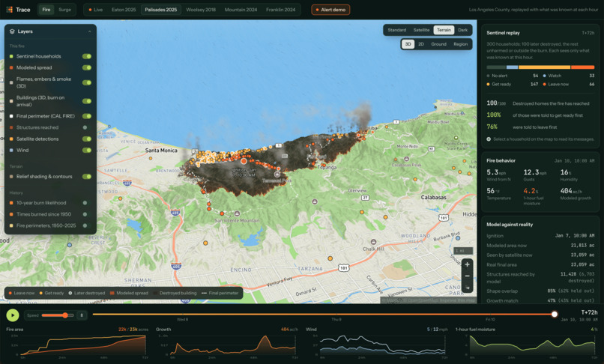The image size is (604, 364).
Task: Click the household dot near Tarzana
Action: click(330, 258)
